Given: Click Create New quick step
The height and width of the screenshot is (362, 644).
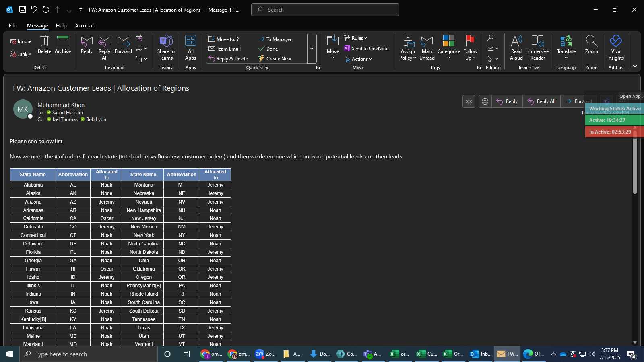Looking at the screenshot, I should click(x=275, y=59).
